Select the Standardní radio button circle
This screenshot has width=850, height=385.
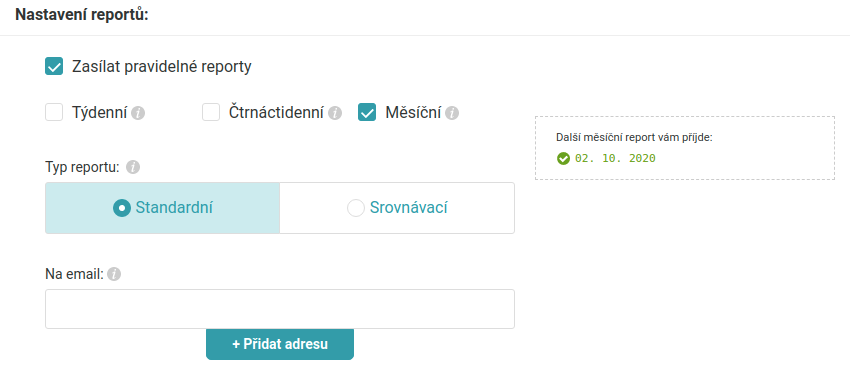122,208
